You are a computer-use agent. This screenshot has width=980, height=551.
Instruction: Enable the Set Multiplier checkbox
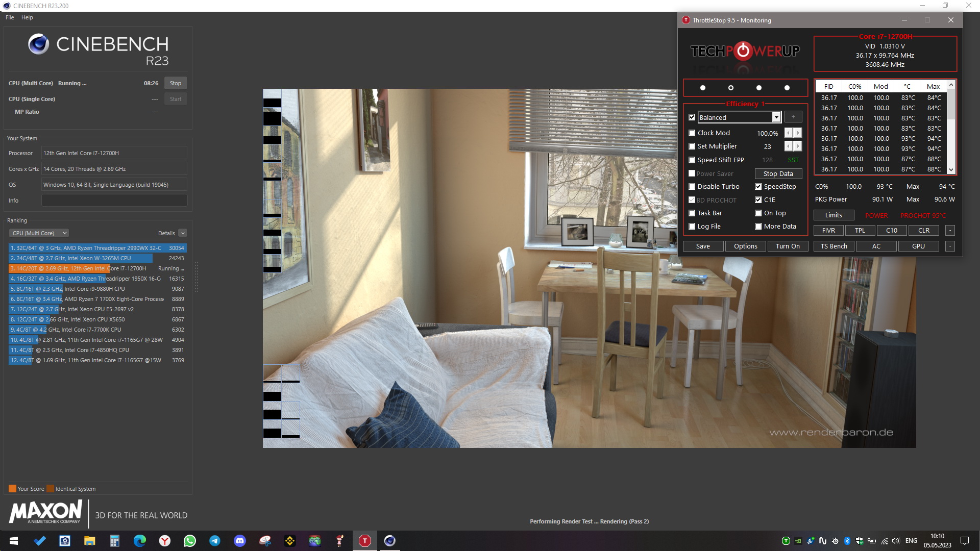click(x=692, y=146)
